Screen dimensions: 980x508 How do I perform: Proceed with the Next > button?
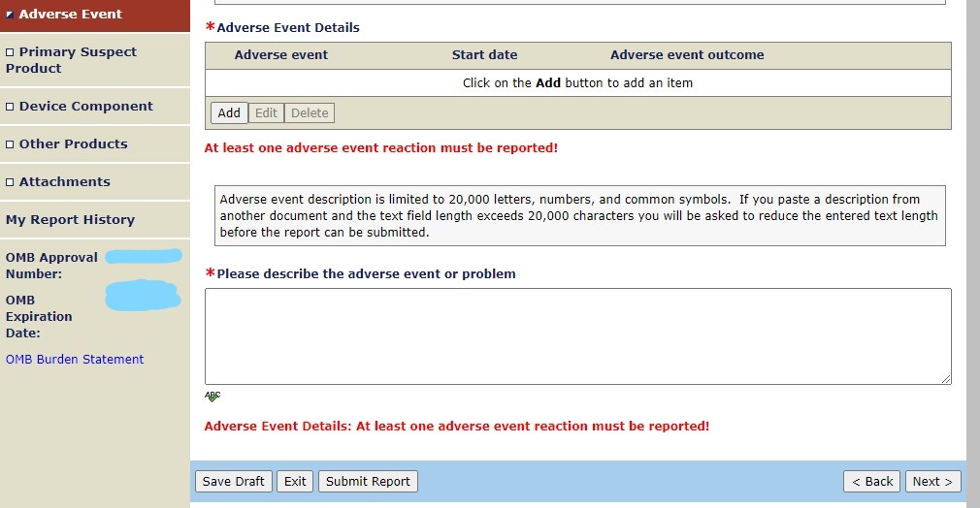[x=932, y=482]
